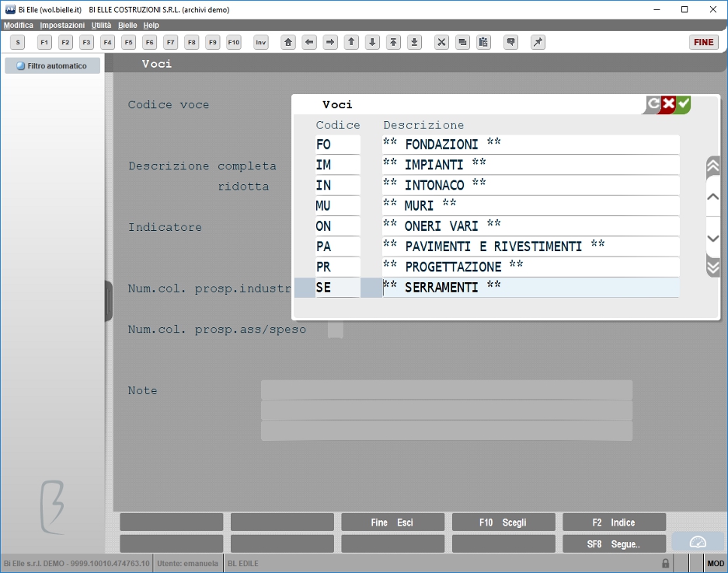
Task: Jump to first page with double-up chevron
Action: pos(712,166)
